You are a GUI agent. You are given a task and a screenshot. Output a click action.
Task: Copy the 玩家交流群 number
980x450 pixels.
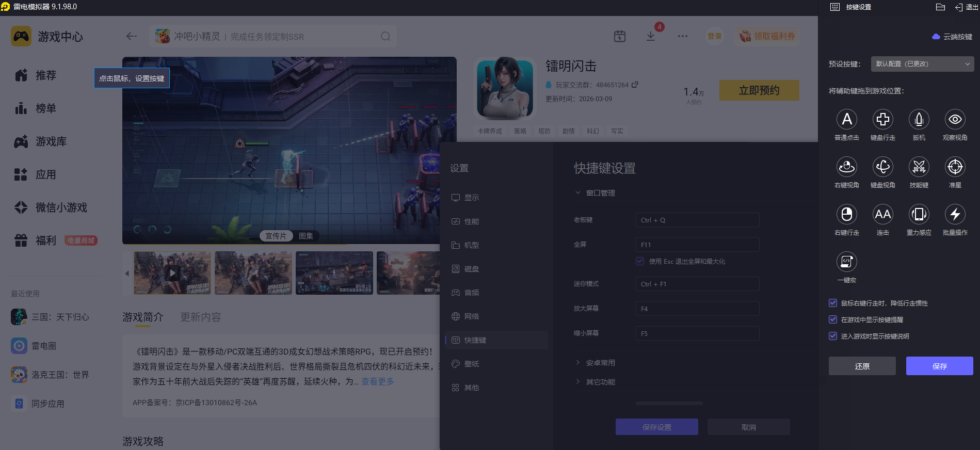[x=635, y=85]
